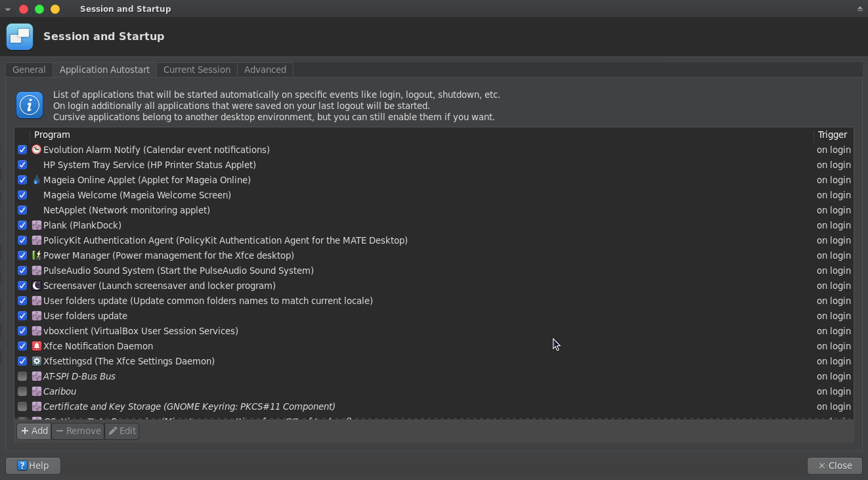The width and height of the screenshot is (868, 480).
Task: Uncheck the Screensaver entry
Action: click(22, 286)
